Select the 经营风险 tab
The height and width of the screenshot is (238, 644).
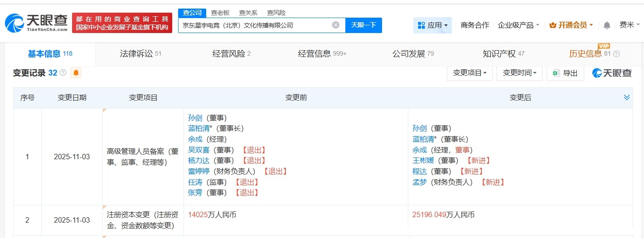point(231,54)
